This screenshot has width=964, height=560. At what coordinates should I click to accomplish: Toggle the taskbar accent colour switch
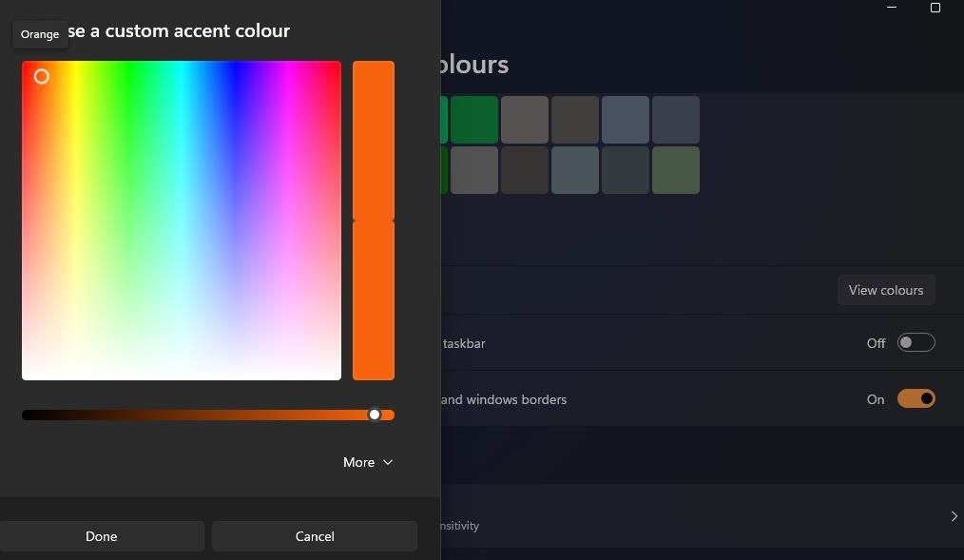point(916,342)
